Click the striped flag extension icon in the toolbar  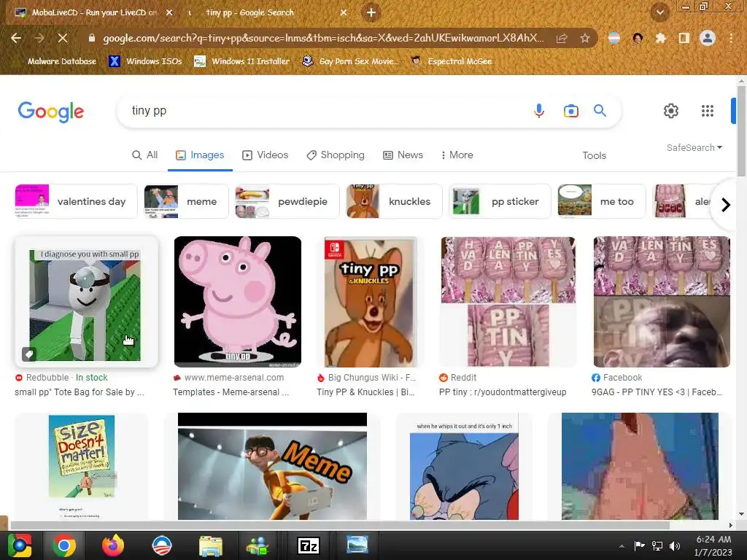tap(614, 38)
